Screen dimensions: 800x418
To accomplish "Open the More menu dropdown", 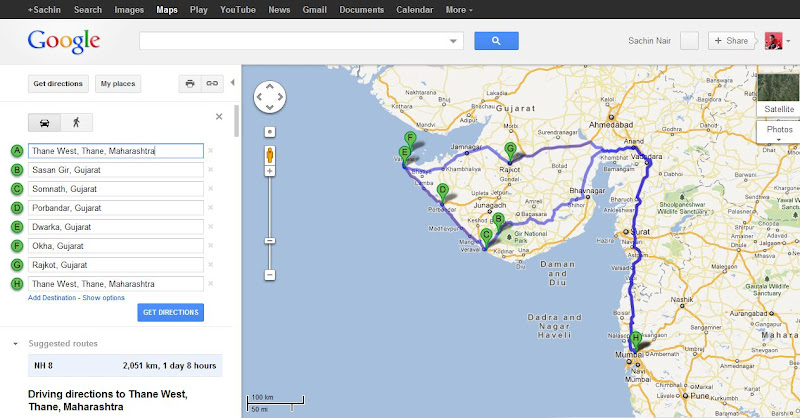I will tap(459, 10).
